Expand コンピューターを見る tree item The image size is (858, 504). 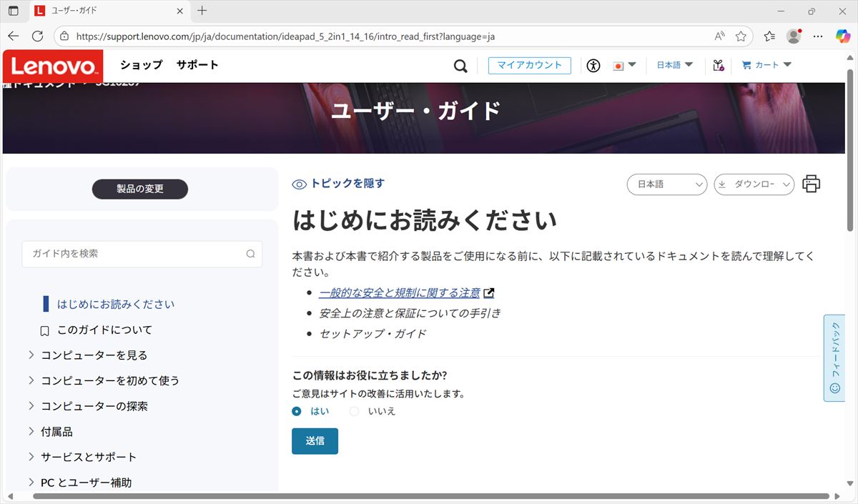pyautogui.click(x=31, y=355)
